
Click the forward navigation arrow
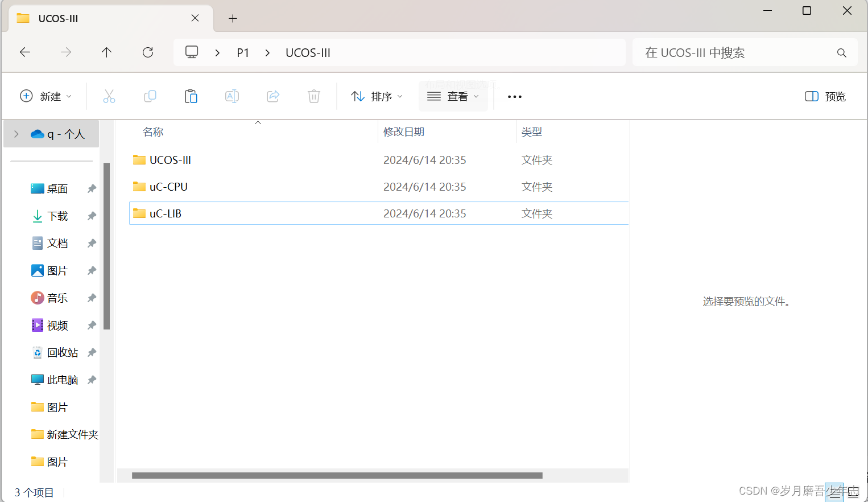coord(66,52)
